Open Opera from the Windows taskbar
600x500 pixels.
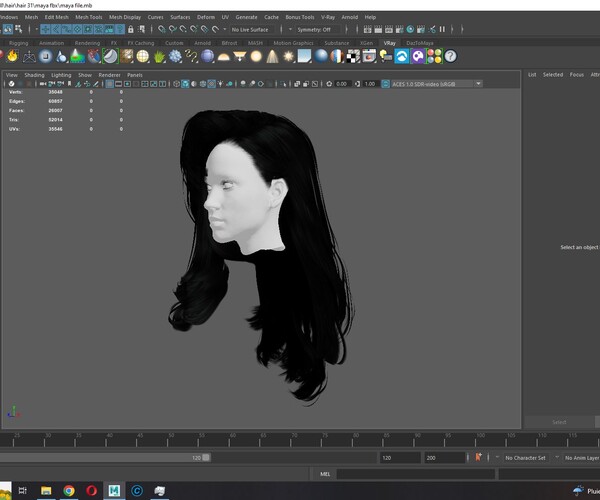tap(91, 490)
